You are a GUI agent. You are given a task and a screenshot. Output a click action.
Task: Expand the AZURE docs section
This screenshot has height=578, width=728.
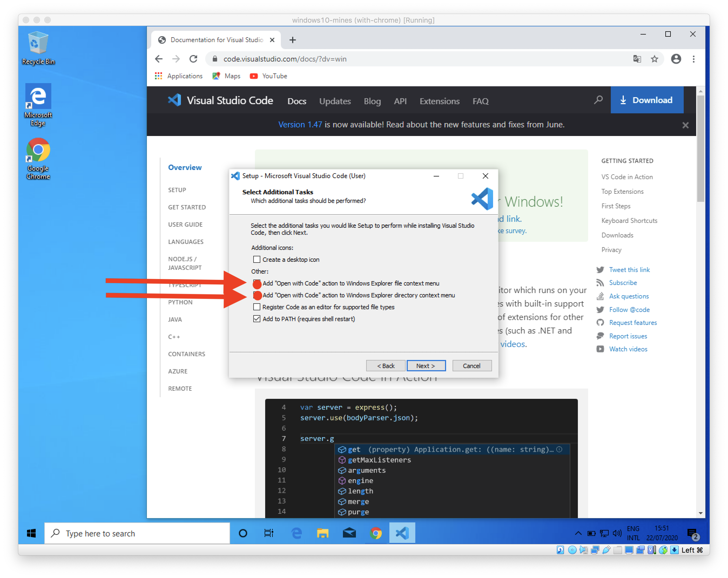coord(178,371)
